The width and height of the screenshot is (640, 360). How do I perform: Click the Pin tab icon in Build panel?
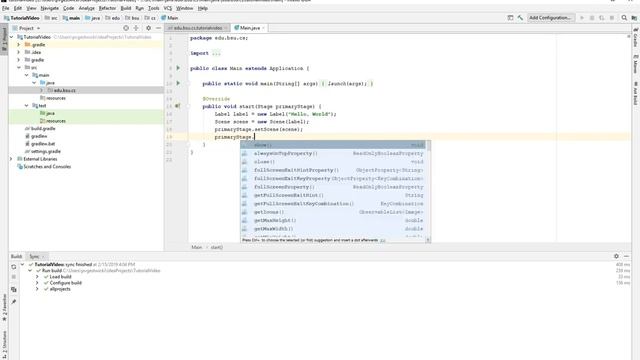(x=14, y=302)
